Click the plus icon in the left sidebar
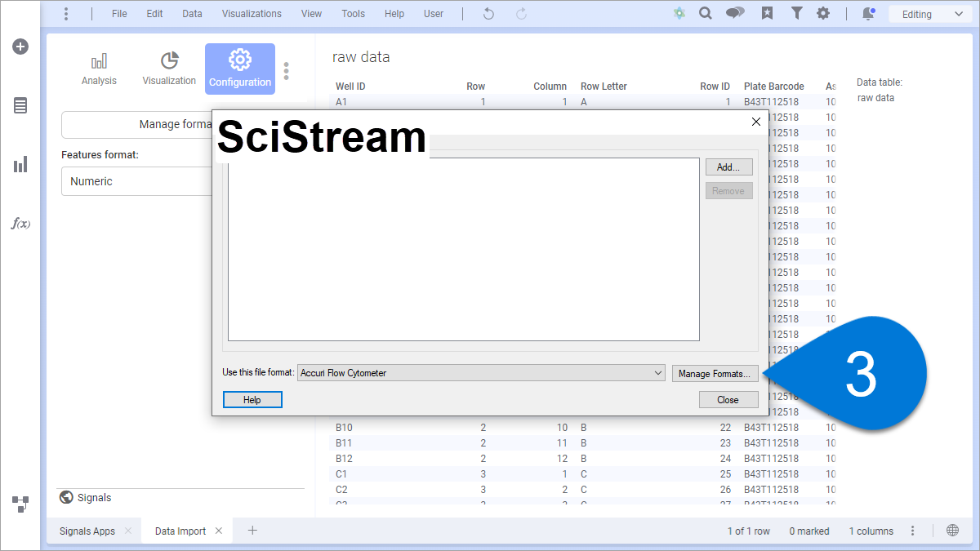The width and height of the screenshot is (980, 551). pos(20,47)
